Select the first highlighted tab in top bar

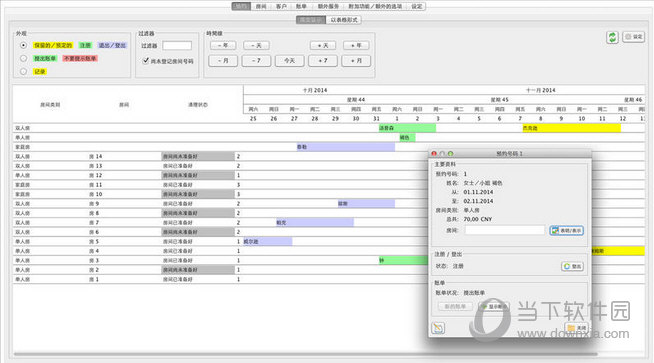pos(241,6)
